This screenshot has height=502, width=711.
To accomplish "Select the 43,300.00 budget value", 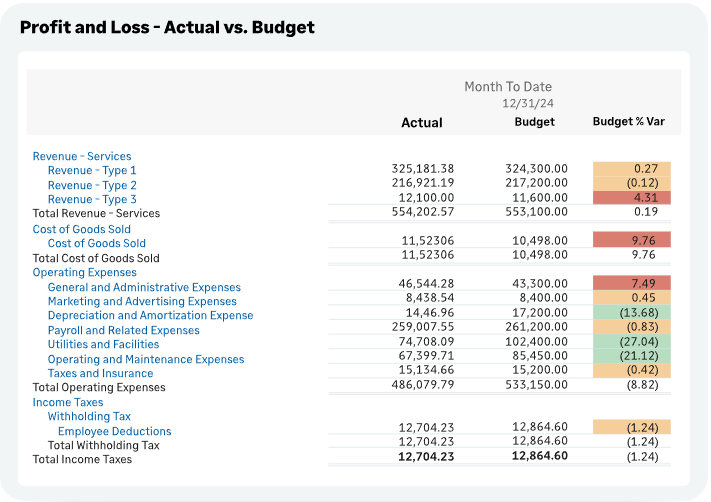I will pos(540,284).
